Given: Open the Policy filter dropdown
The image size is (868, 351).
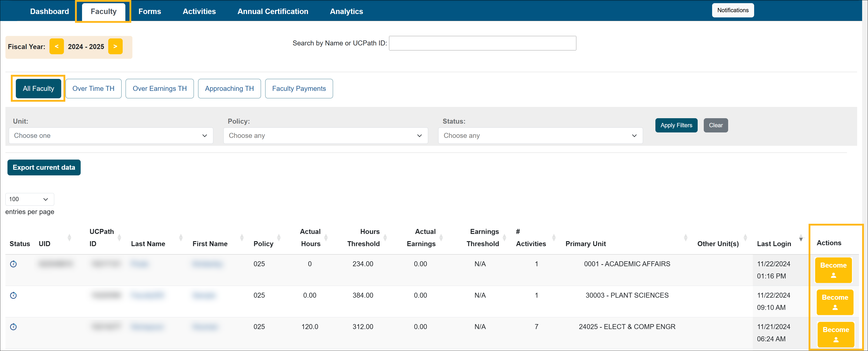Looking at the screenshot, I should click(x=326, y=136).
